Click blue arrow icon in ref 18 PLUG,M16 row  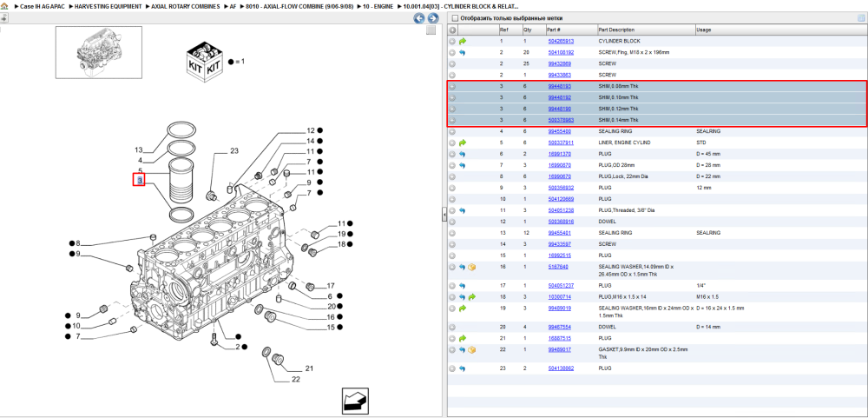pos(463,297)
